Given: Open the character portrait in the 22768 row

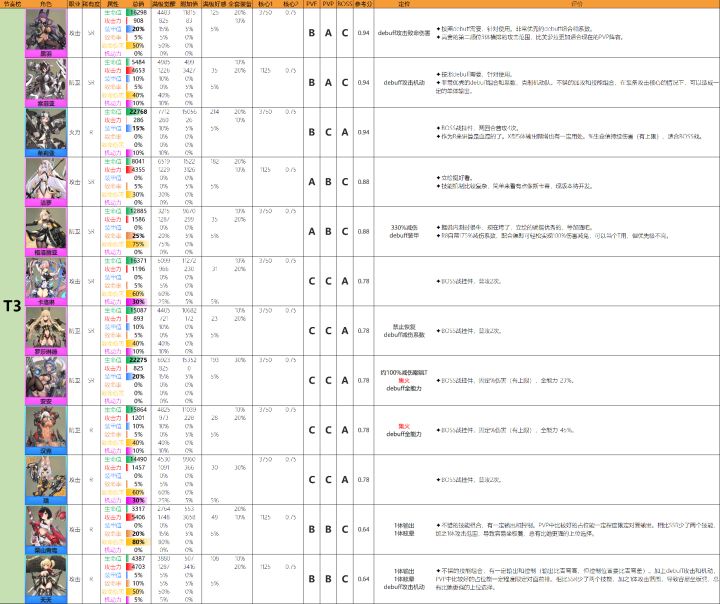Looking at the screenshot, I should 46,129.
